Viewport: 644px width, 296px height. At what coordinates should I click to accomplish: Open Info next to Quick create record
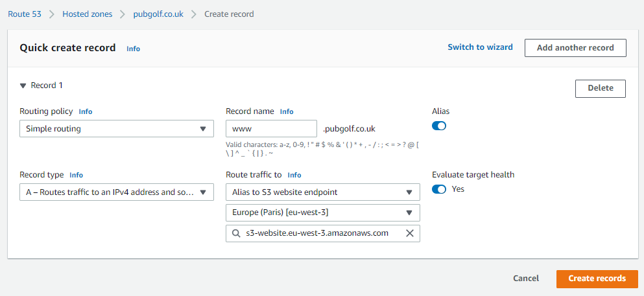click(133, 49)
